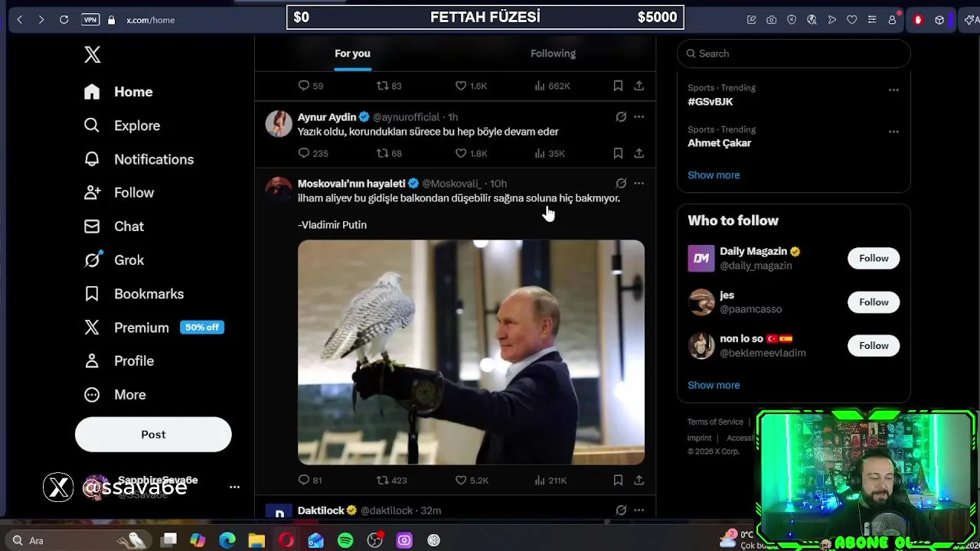Screen dimensions: 980x551
Task: Open Opera browser from the taskbar
Action: point(286,540)
